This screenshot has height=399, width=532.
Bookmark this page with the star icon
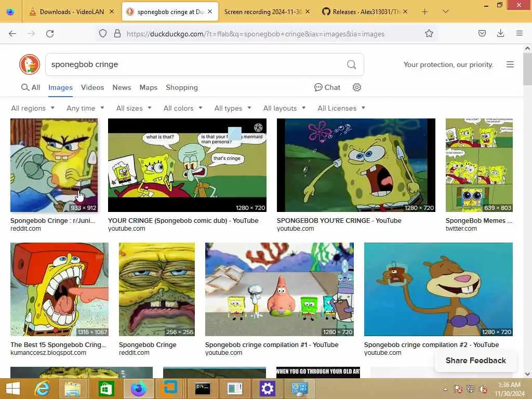429,34
